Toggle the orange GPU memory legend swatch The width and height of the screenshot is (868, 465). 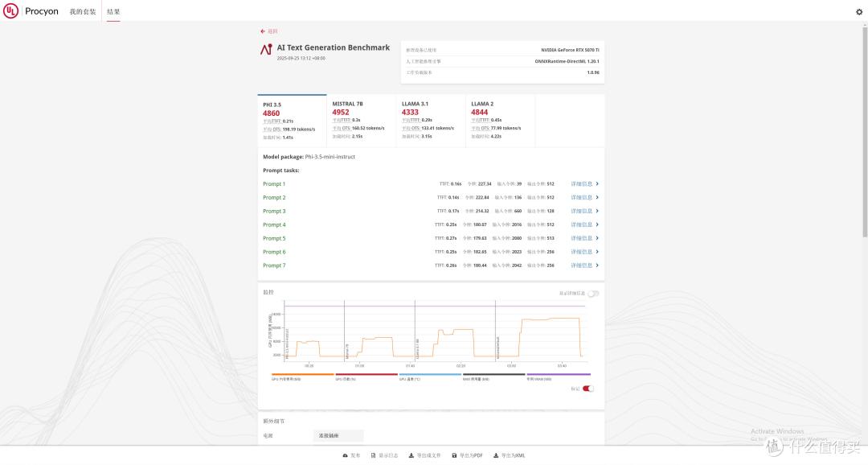click(x=303, y=375)
